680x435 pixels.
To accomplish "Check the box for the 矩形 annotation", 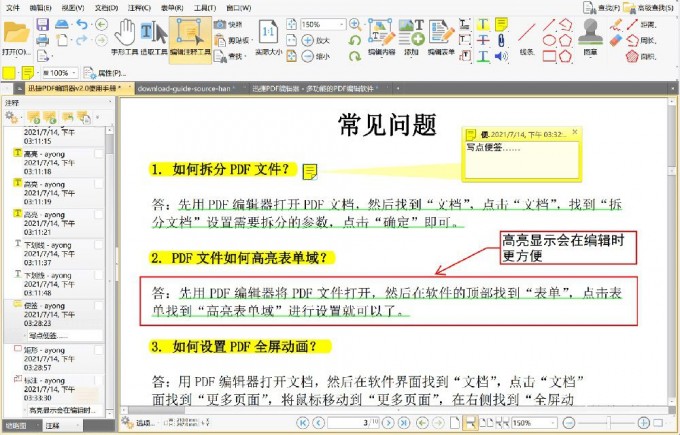I will [x=98, y=350].
